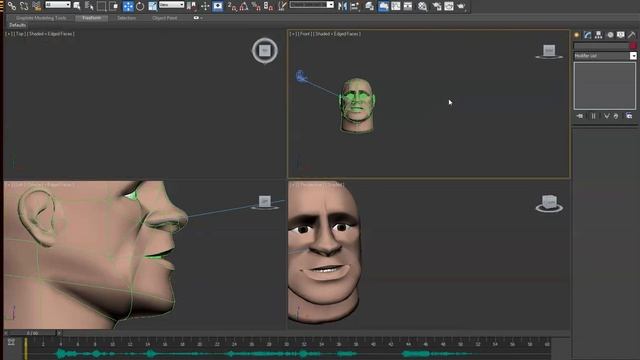Open named selection sets dropdown
Viewport: 640px width, 360px height.
pyautogui.click(x=312, y=5)
